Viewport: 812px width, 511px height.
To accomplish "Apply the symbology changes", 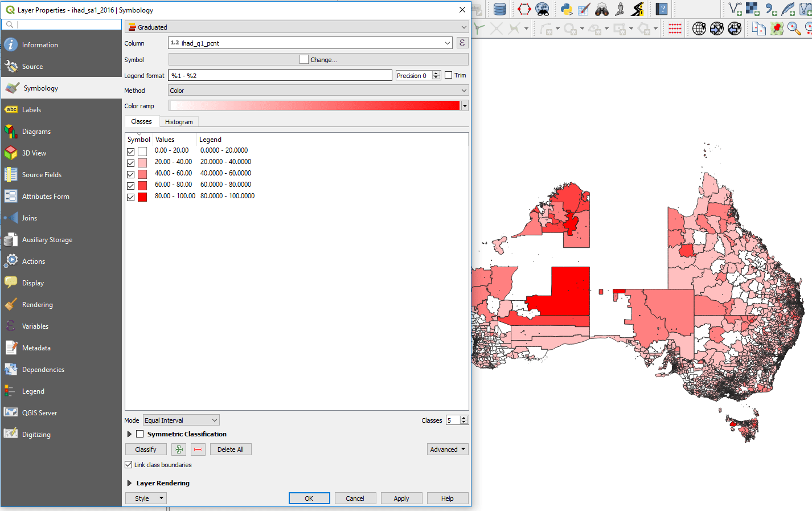I will point(401,498).
